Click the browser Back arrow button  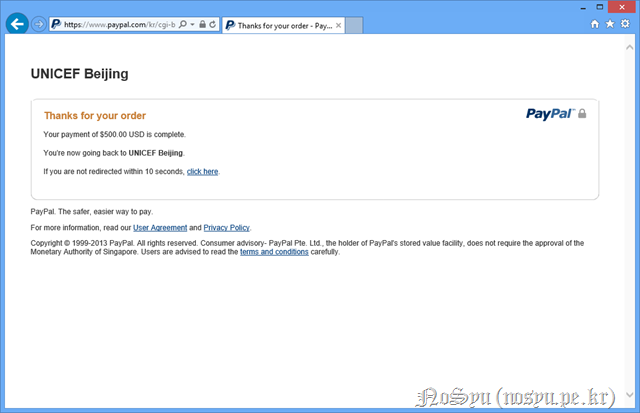[16, 23]
